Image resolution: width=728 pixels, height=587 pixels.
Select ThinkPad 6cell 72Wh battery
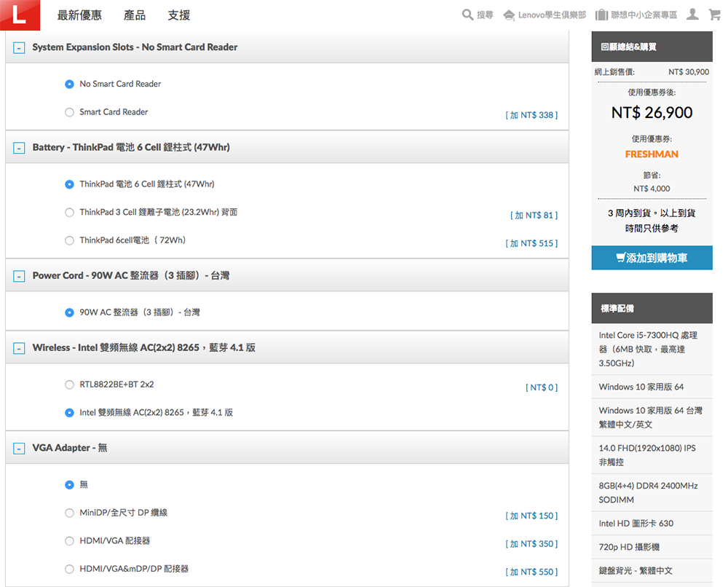(70, 240)
